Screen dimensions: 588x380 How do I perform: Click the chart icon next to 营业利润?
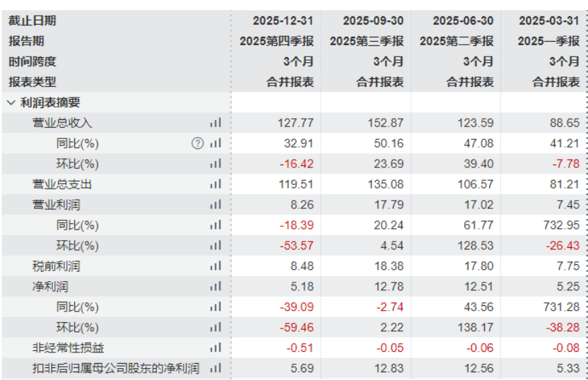[216, 205]
